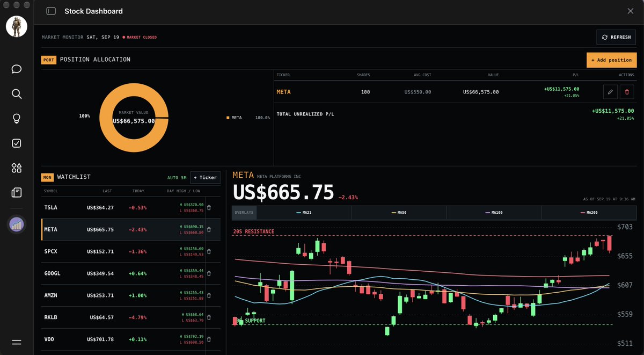Open the shapes apps sidebar icon
The height and width of the screenshot is (355, 644).
(x=17, y=168)
